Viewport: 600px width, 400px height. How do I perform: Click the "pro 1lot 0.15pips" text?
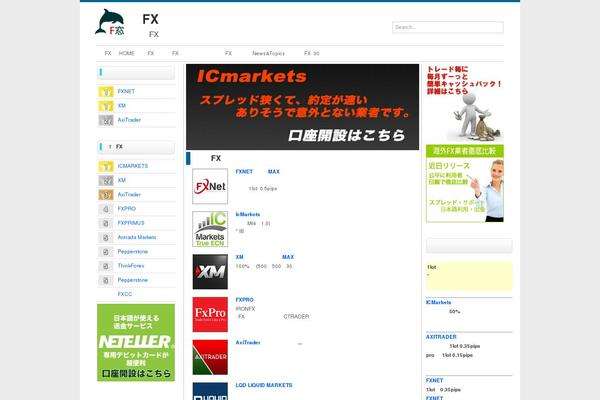(449, 355)
